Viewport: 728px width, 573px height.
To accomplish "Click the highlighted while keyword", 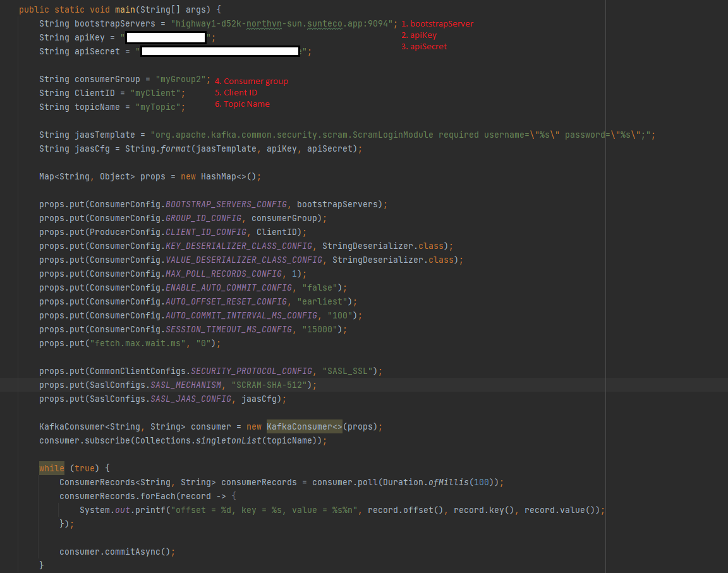I will click(x=52, y=468).
